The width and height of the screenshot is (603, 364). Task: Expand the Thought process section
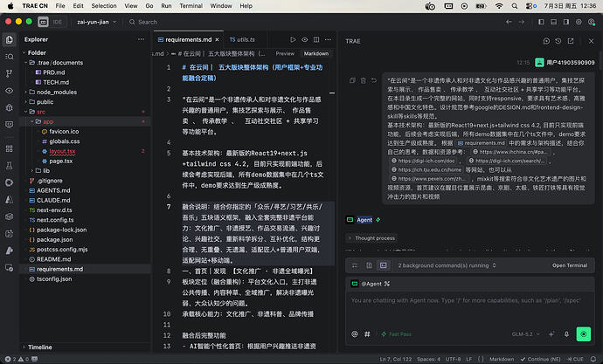[x=372, y=238]
